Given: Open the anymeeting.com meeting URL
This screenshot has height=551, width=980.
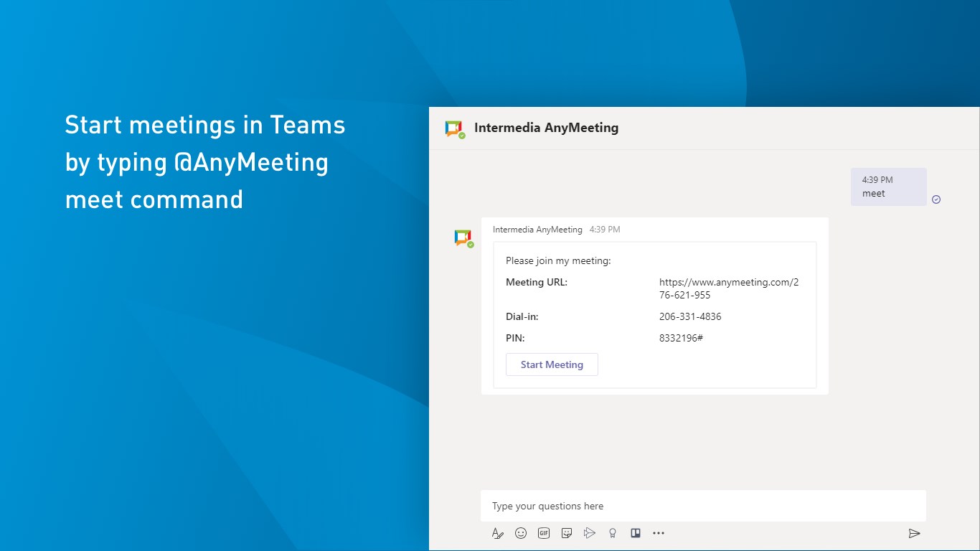Looking at the screenshot, I should pyautogui.click(x=729, y=288).
